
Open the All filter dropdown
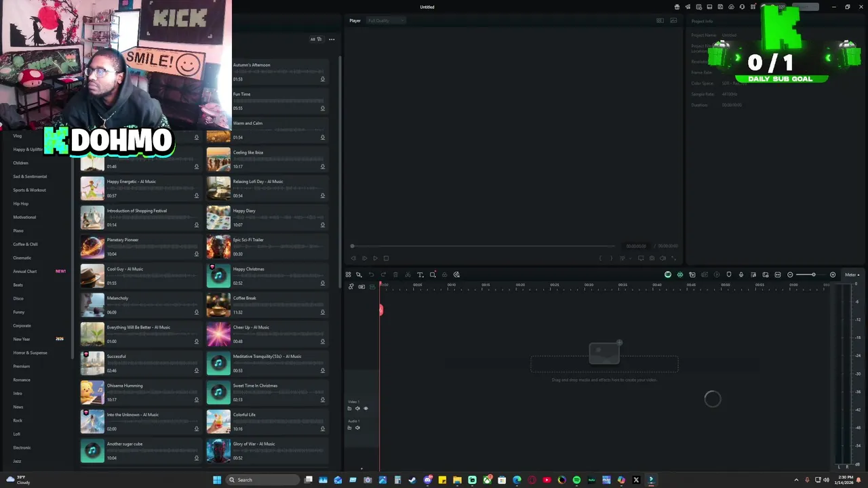pos(315,39)
